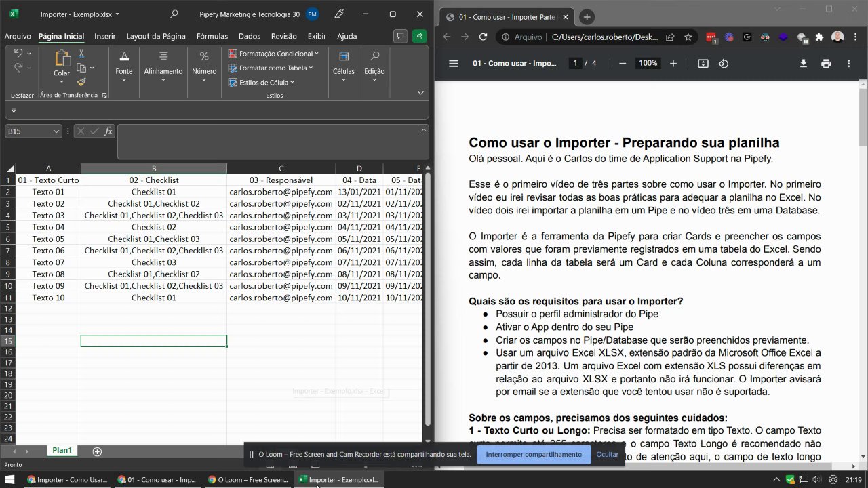Expand the Número group dropdown
Image resolution: width=868 pixels, height=488 pixels.
pyautogui.click(x=204, y=80)
